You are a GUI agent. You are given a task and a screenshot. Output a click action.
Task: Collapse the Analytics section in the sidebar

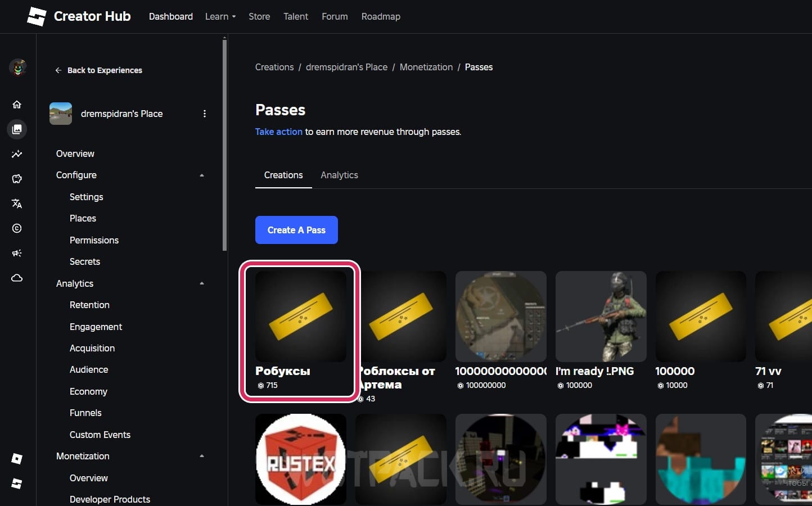tap(202, 283)
